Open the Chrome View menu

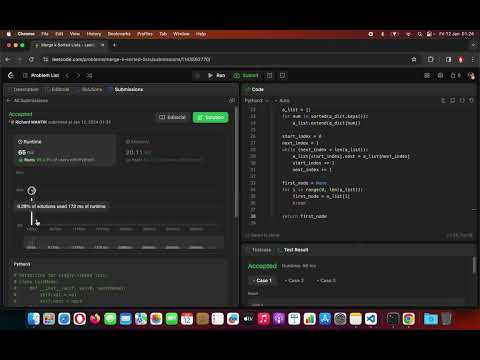pos(75,34)
